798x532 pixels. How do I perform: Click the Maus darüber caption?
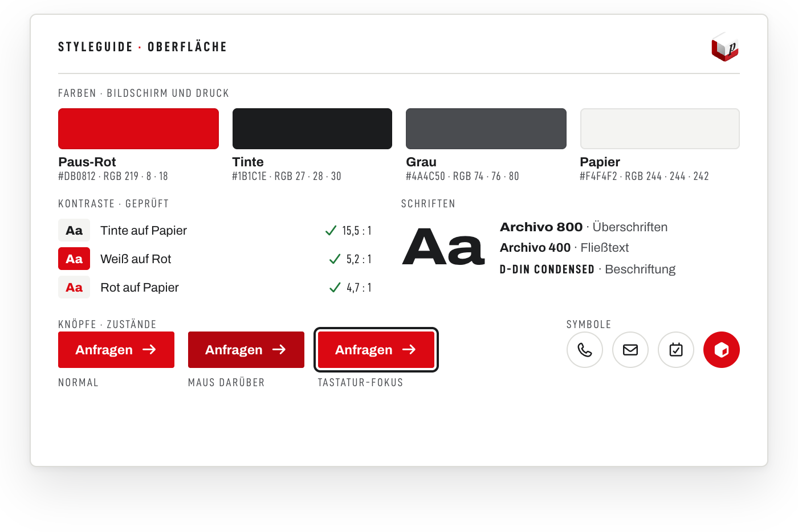[x=226, y=383]
